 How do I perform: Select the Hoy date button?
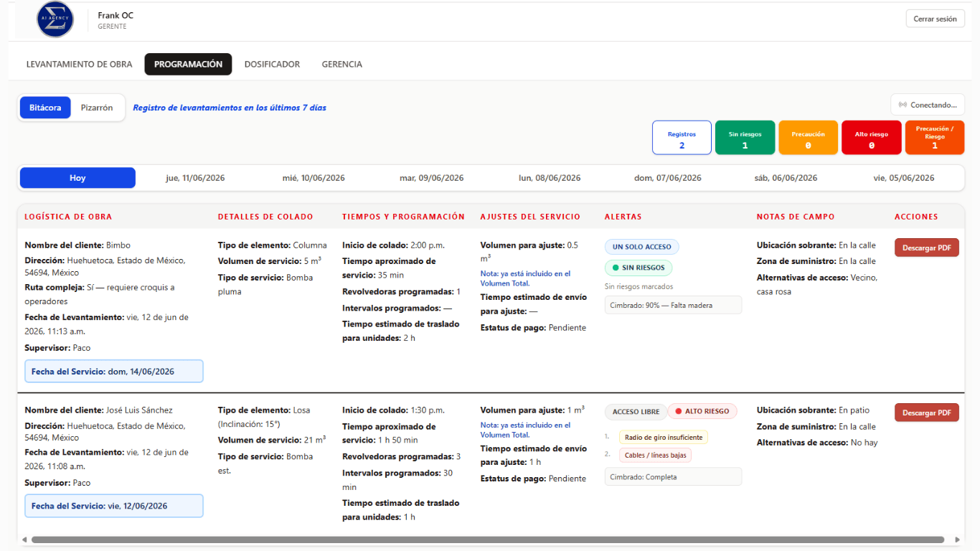tap(77, 178)
